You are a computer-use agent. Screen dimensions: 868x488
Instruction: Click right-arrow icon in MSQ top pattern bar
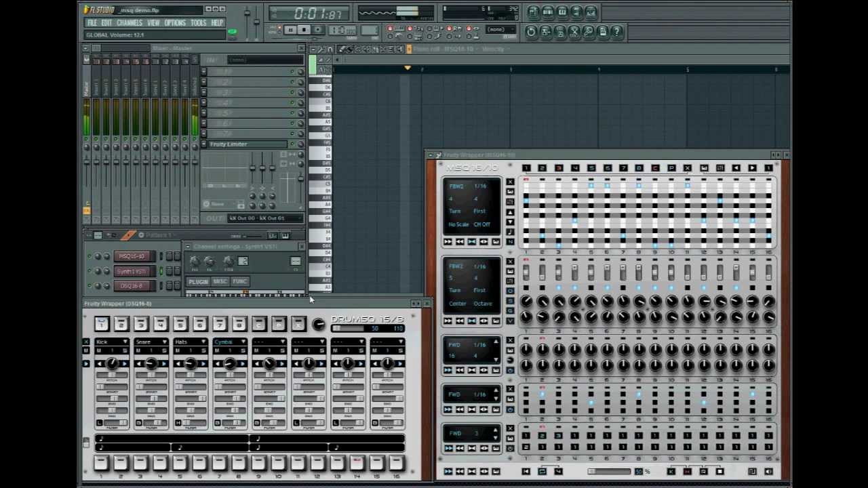point(753,168)
